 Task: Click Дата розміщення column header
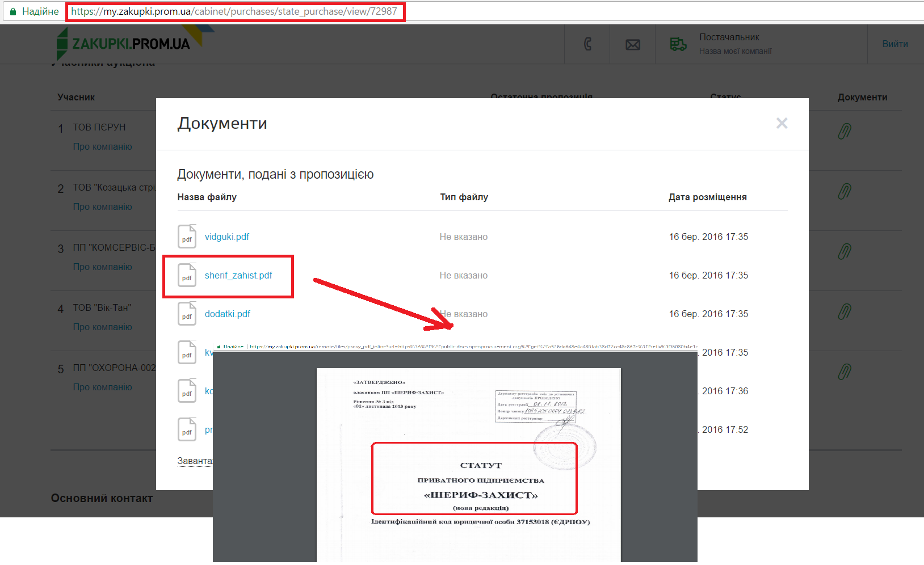[x=708, y=197]
